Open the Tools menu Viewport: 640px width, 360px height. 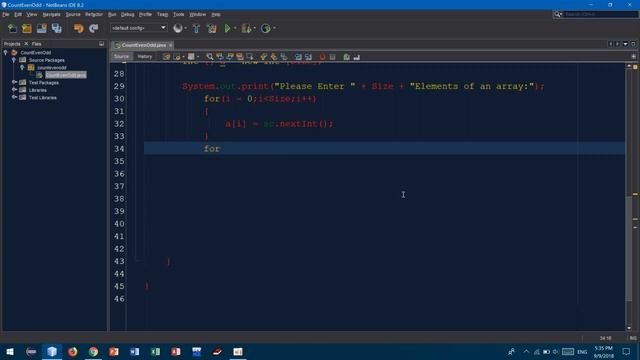[178, 14]
